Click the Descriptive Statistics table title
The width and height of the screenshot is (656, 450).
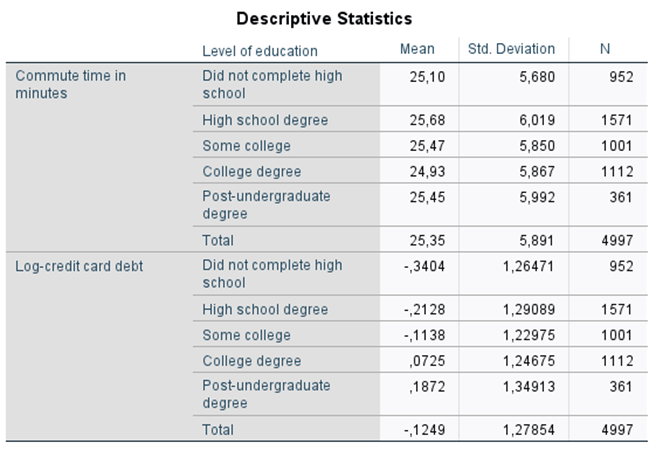point(324,18)
